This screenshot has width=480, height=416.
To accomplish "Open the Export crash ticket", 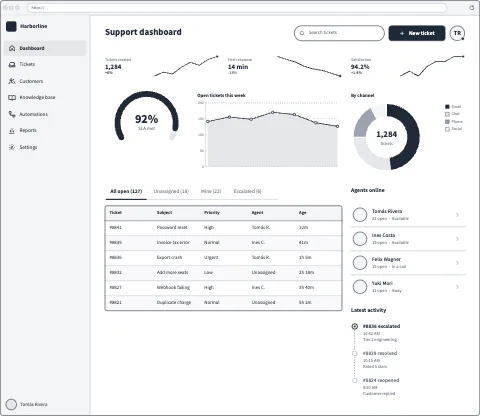I will (x=223, y=258).
